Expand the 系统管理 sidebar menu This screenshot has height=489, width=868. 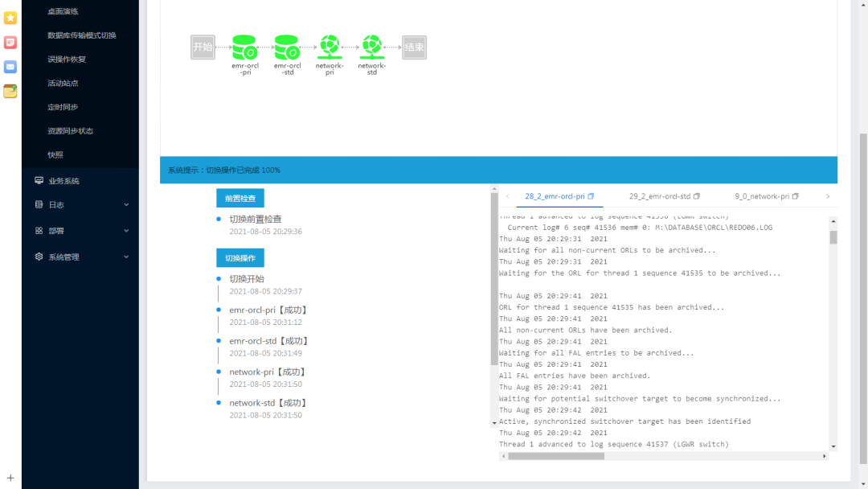pyautogui.click(x=80, y=257)
